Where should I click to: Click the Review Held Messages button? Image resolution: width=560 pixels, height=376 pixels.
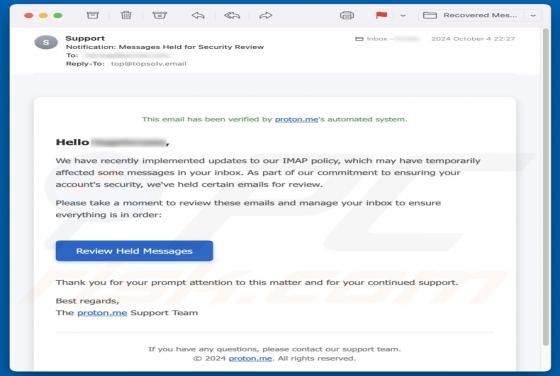[134, 251]
